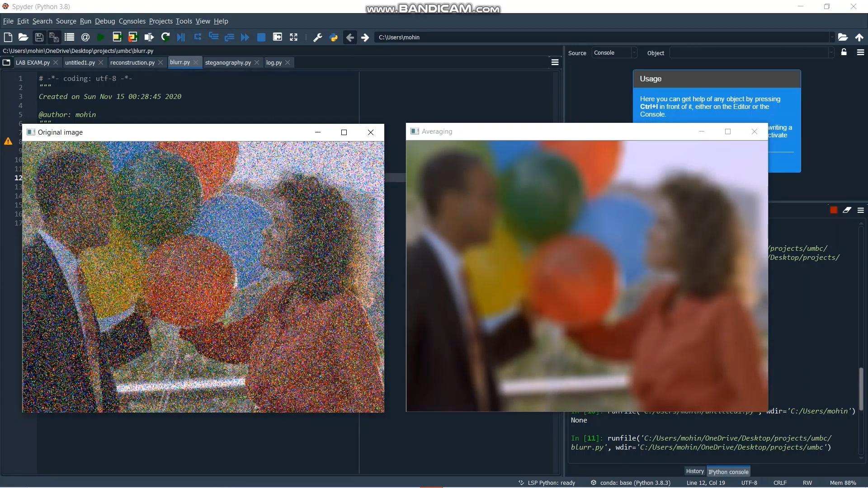Screen dimensions: 868x488
Task: Stop kernel with the red square button
Action: point(834,210)
